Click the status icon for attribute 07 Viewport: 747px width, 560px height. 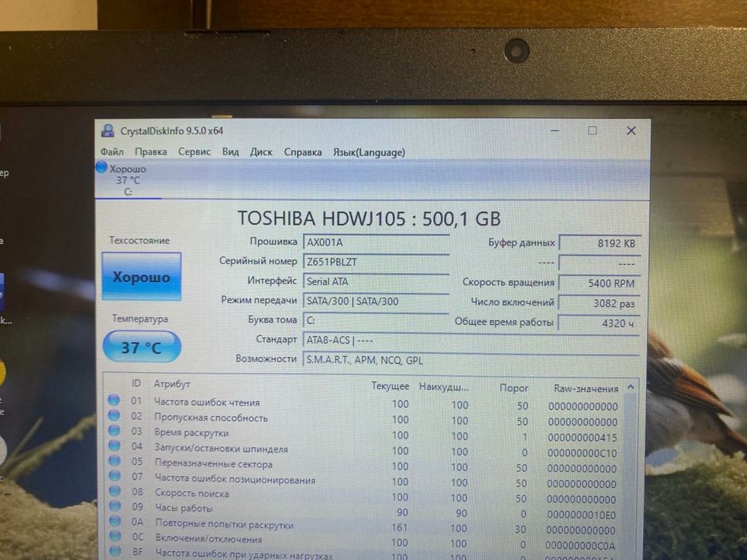click(x=114, y=475)
